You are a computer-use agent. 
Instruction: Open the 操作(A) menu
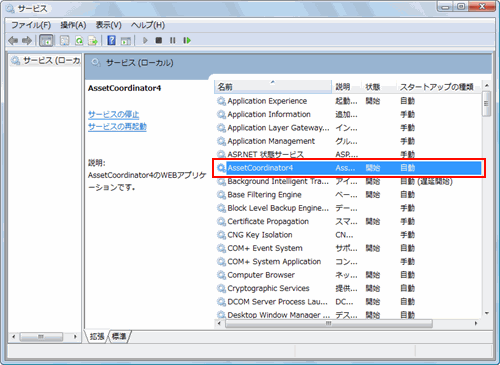tap(73, 25)
